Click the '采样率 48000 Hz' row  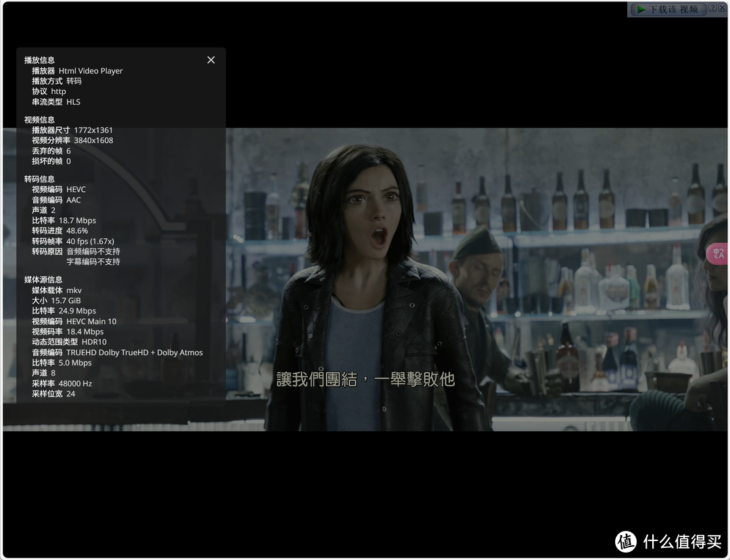(x=62, y=384)
